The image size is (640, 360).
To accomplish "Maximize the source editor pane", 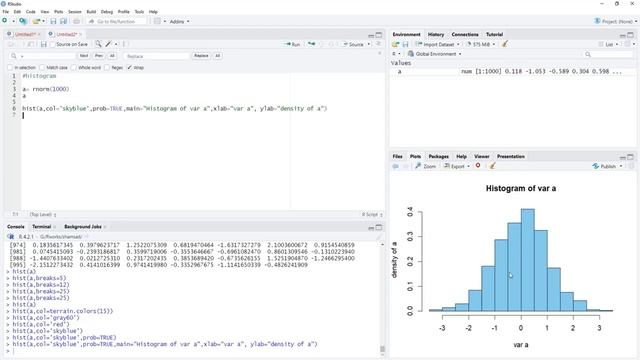I will coord(379,35).
